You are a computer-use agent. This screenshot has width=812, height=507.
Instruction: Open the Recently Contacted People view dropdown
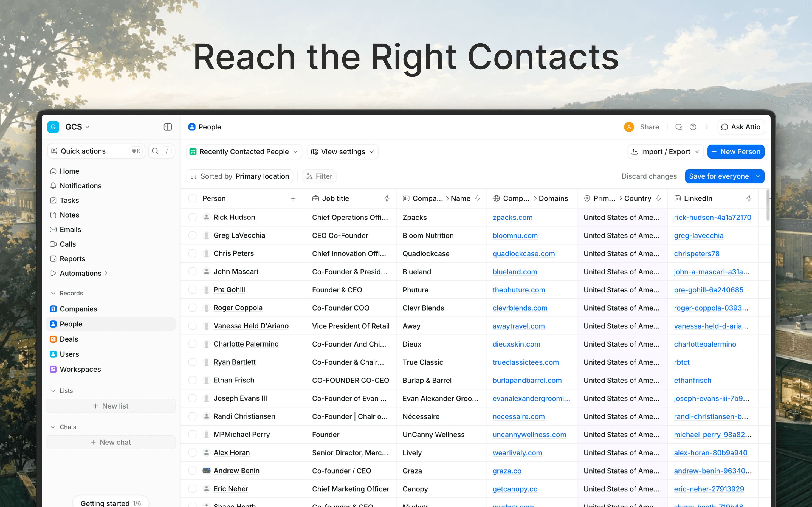click(x=244, y=151)
